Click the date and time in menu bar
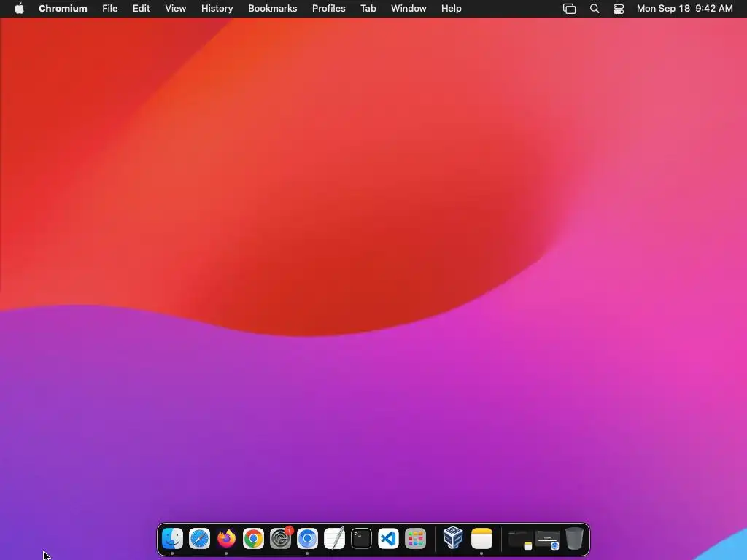 click(684, 8)
